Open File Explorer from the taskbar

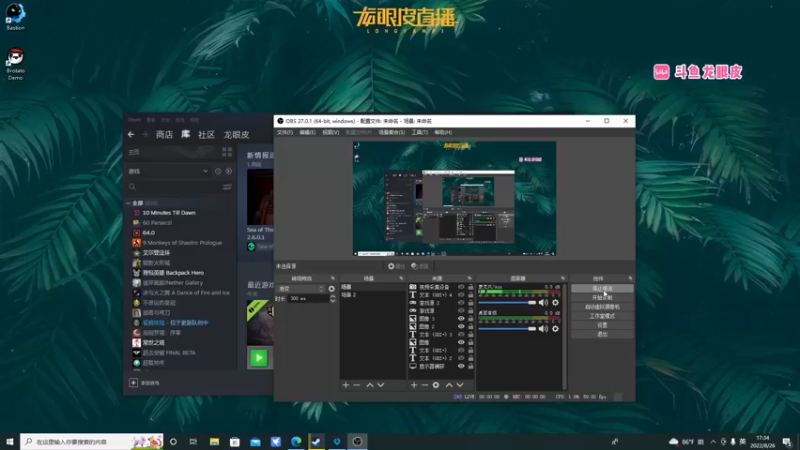click(214, 441)
